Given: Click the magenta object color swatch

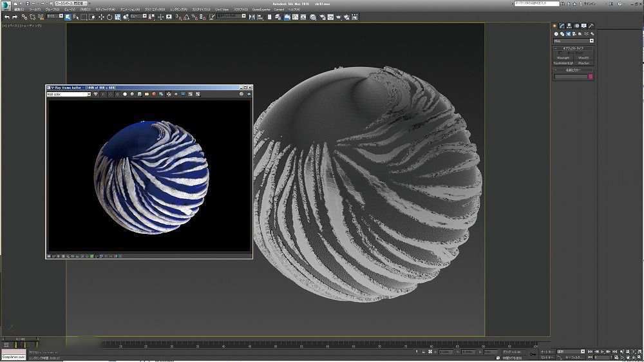Looking at the screenshot, I should click(x=590, y=77).
